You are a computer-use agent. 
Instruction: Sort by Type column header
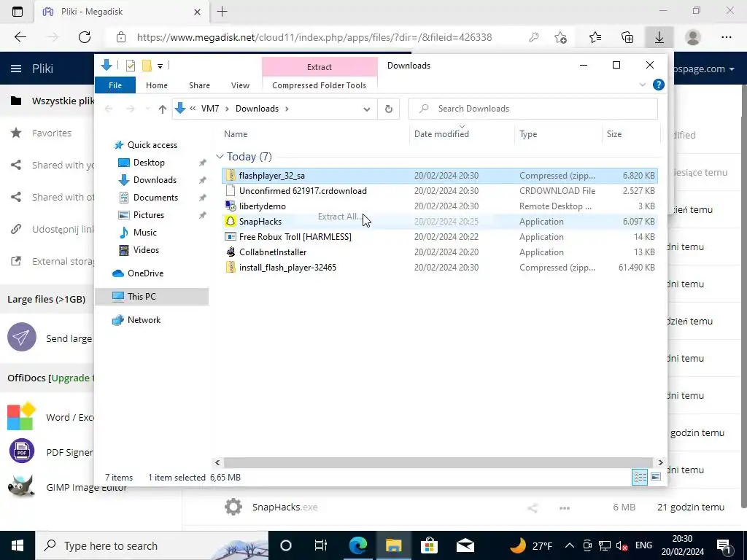tap(528, 134)
